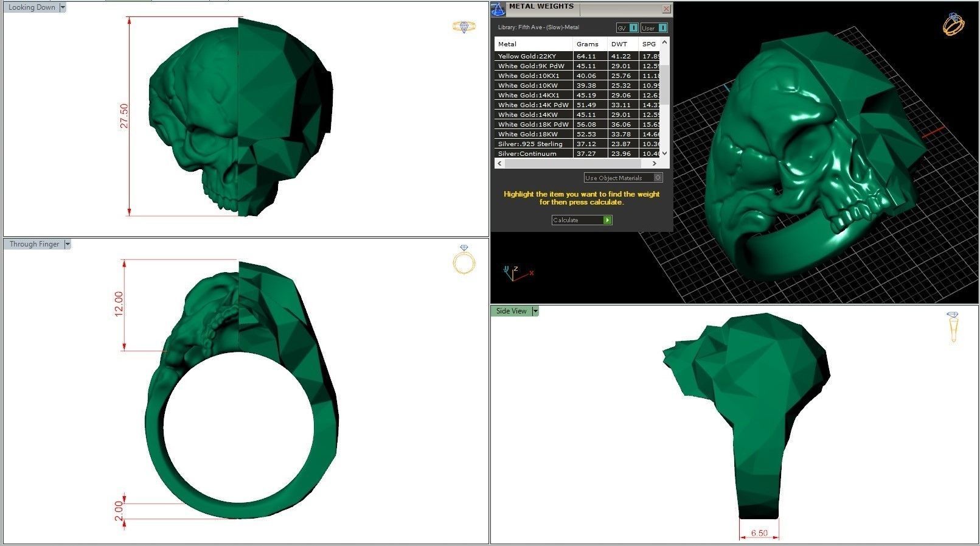Screen dimensions: 980x546
Task: Click the ring profile icon in Side View
Action: 953,327
